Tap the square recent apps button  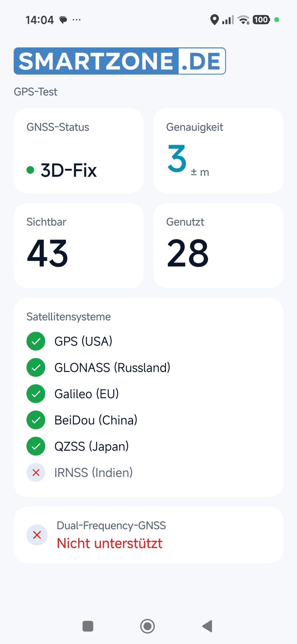point(88,626)
